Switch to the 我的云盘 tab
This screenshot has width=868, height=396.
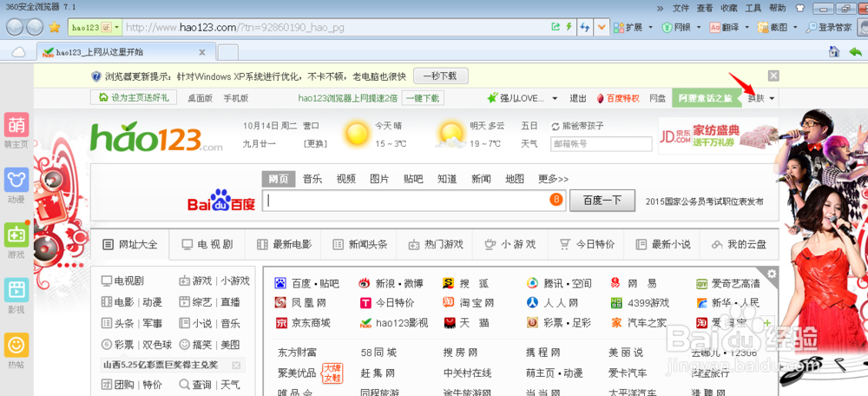click(x=739, y=244)
